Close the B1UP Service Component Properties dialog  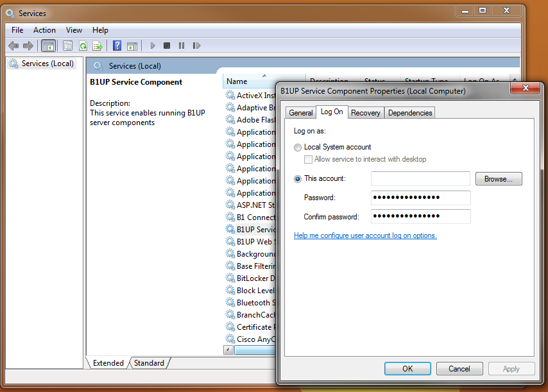tap(526, 88)
